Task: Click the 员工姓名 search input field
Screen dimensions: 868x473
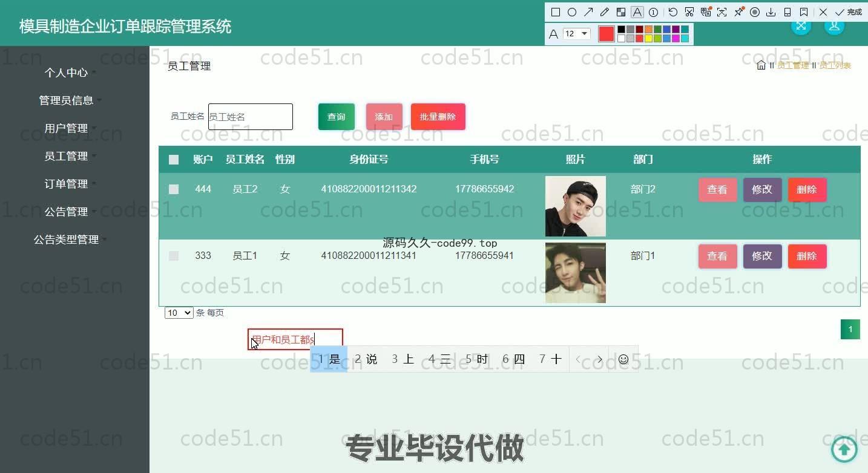Action: (x=251, y=117)
